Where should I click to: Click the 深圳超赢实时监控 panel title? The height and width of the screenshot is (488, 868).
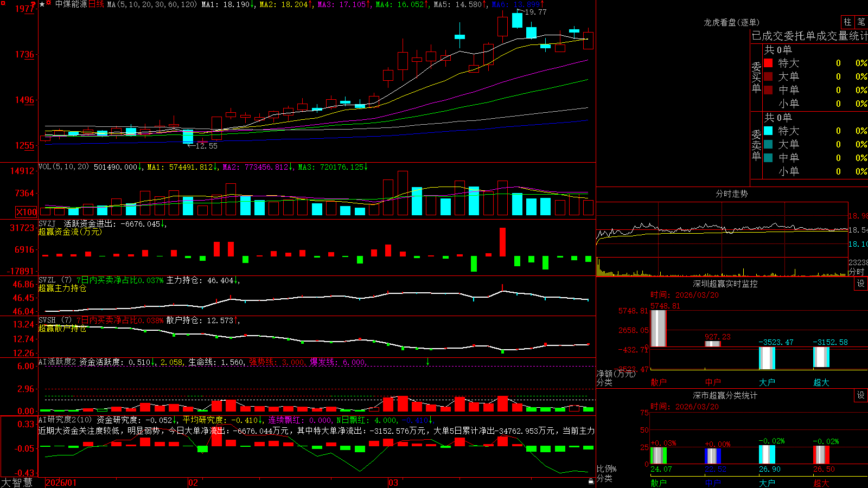pos(725,284)
